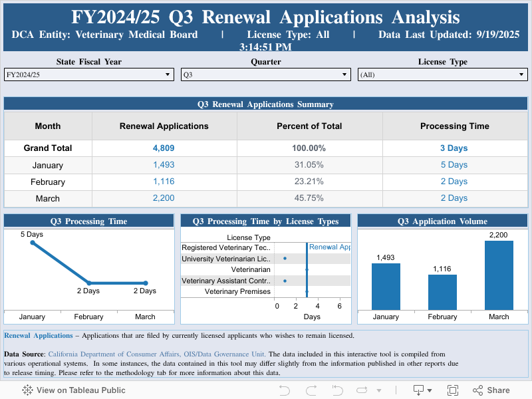The height and width of the screenshot is (399, 532).
Task: Click the February 2 Days processing time cell
Action: coord(454,182)
